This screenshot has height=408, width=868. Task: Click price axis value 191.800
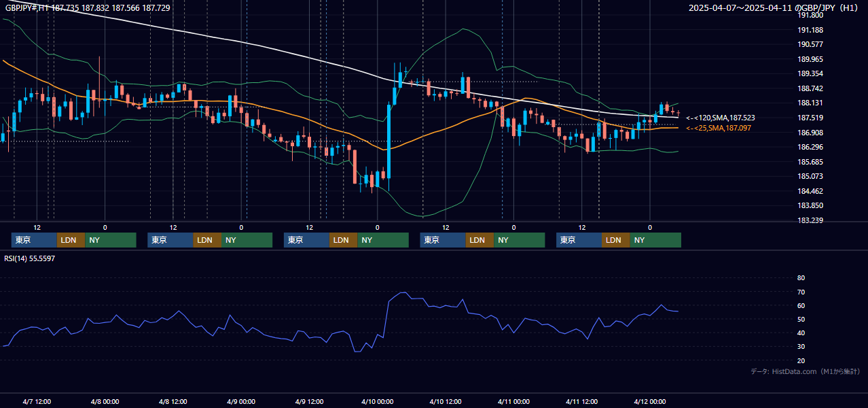pos(810,15)
